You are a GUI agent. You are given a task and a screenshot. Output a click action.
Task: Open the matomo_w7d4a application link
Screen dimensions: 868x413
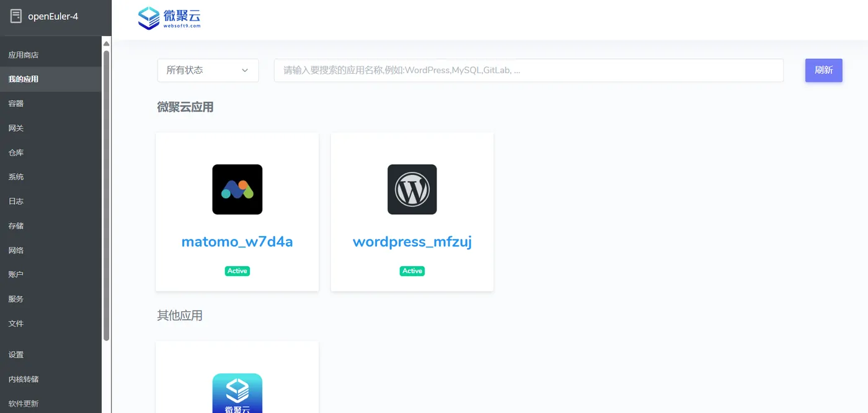click(237, 242)
